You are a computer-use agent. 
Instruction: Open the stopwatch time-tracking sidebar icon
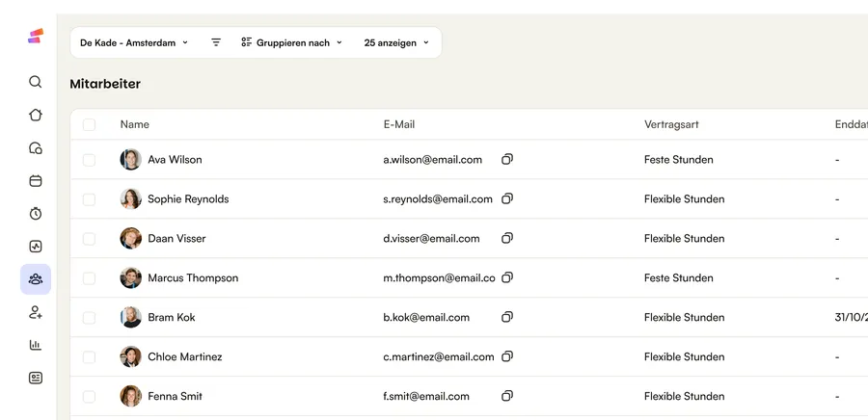[36, 213]
